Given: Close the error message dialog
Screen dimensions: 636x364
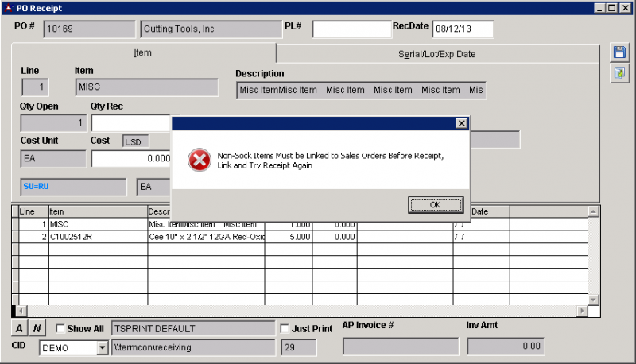Looking at the screenshot, I should coord(460,123).
